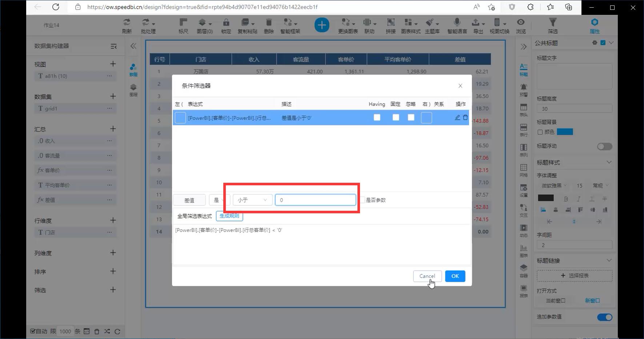
Task: Disable the 追加参数值 toggle
Action: tap(604, 317)
